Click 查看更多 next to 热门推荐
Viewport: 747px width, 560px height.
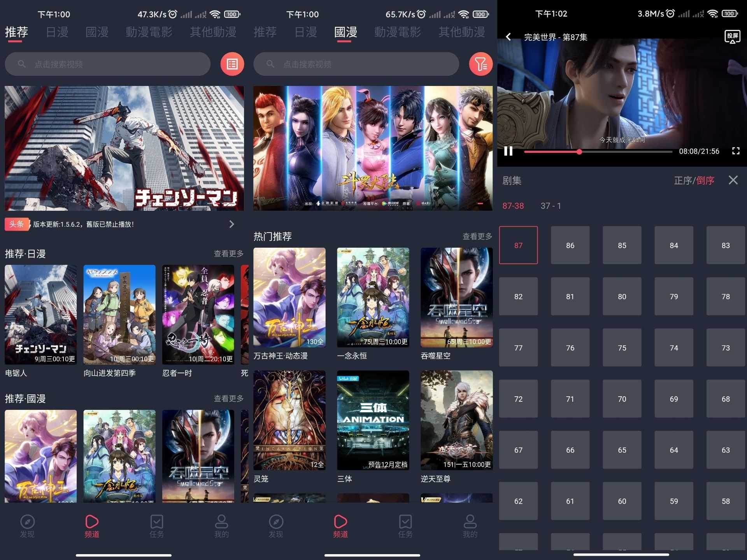(x=477, y=236)
